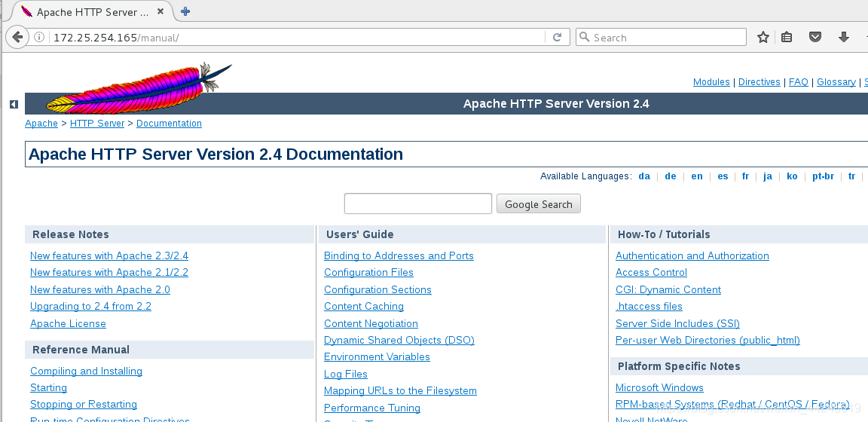Image resolution: width=868 pixels, height=422 pixels.
Task: Open Configuration Files link
Action: (x=368, y=273)
